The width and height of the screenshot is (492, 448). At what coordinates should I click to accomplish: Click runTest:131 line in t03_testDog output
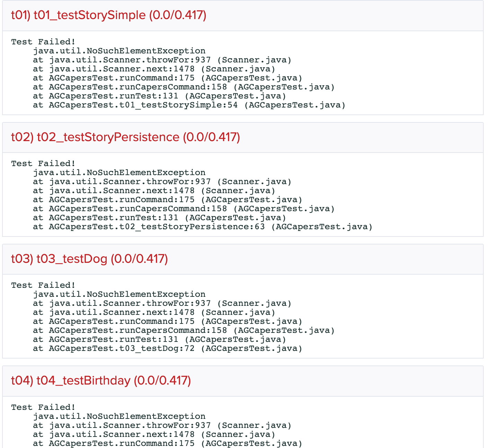[x=159, y=339]
